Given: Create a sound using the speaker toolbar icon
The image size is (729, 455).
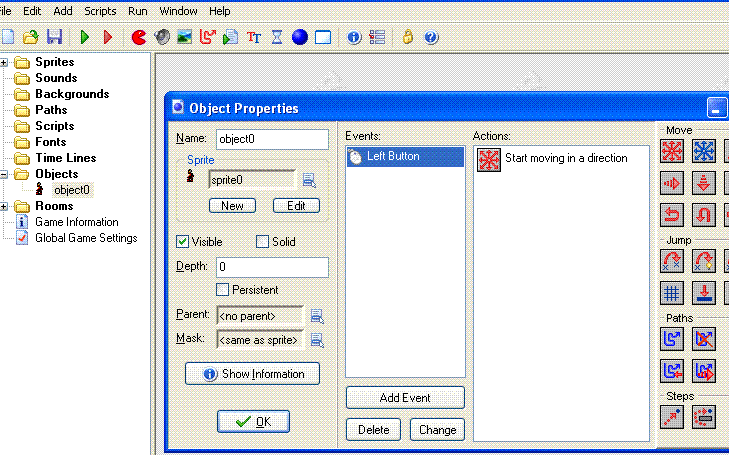Looking at the screenshot, I should (162, 37).
